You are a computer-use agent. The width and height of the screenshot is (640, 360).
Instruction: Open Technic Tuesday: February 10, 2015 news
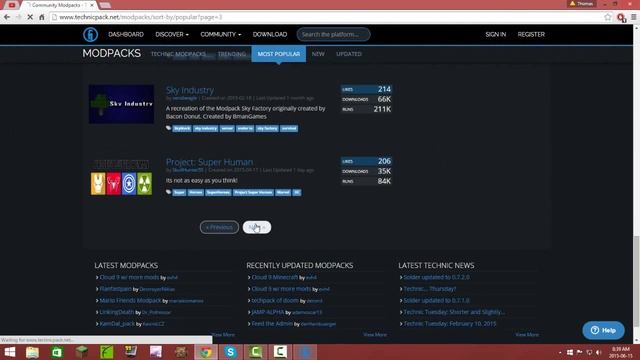tap(450, 324)
